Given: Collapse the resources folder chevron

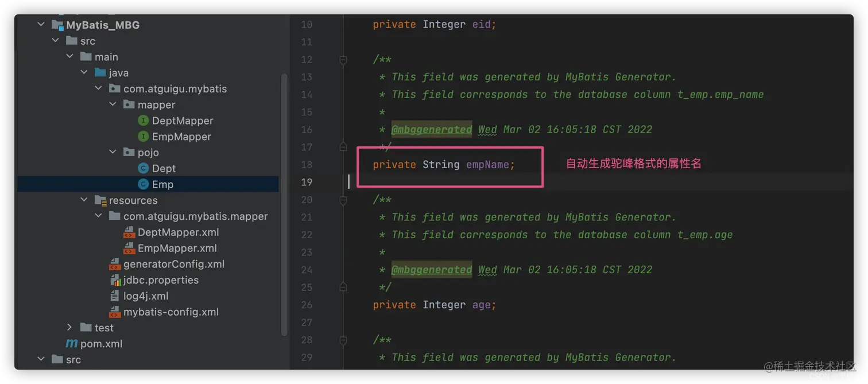Looking at the screenshot, I should point(84,200).
